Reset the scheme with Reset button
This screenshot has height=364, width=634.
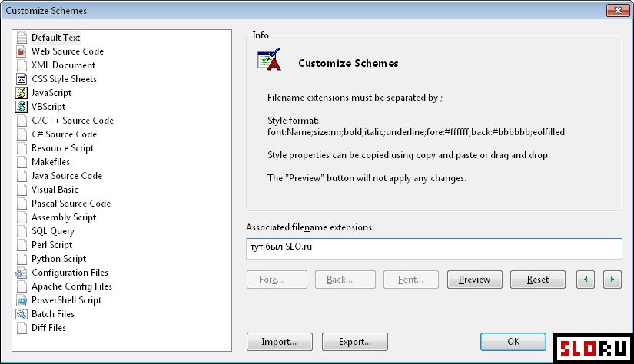538,280
